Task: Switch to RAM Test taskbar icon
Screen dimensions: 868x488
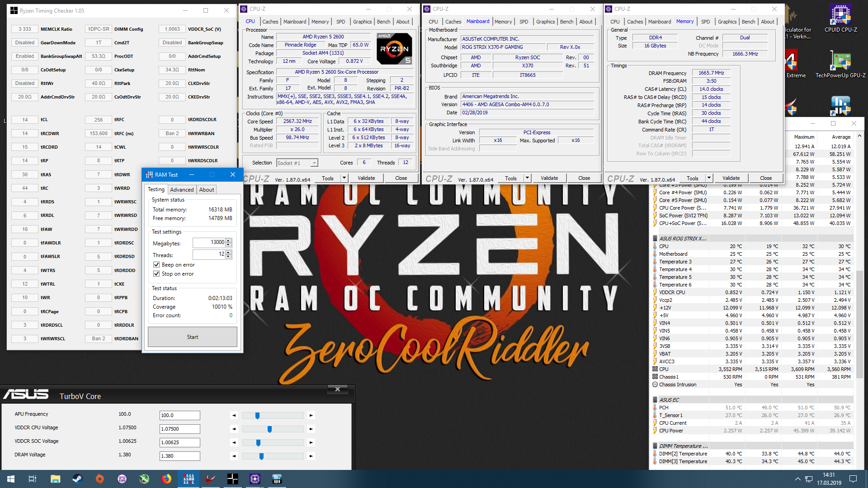Action: [189, 479]
